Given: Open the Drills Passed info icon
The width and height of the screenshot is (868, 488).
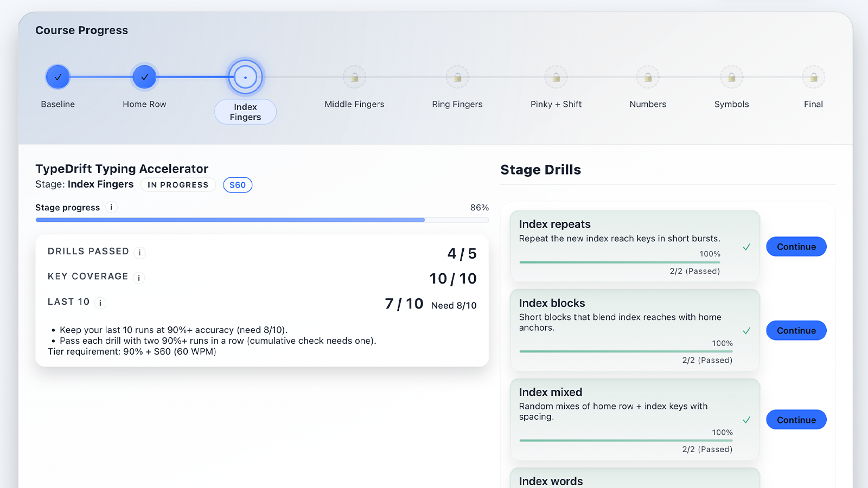Looking at the screenshot, I should [x=139, y=252].
